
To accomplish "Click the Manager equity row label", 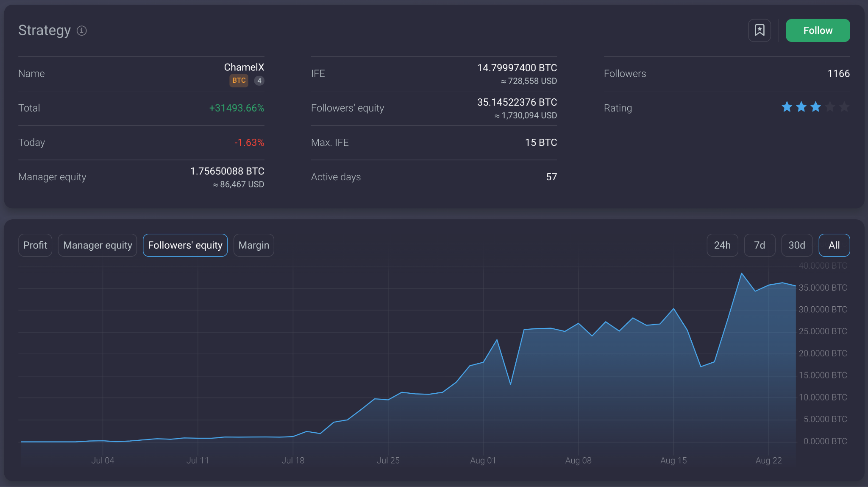I will click(x=52, y=177).
